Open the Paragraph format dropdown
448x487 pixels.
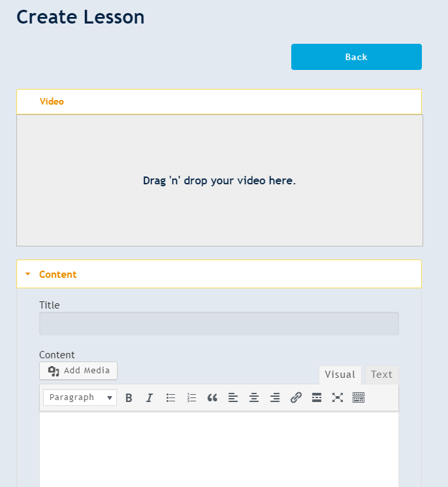[80, 397]
